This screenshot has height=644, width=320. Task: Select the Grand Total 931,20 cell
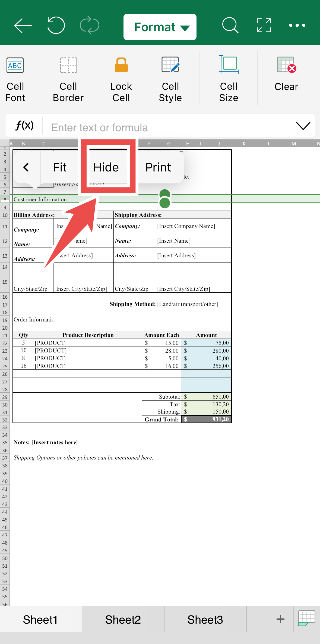pos(206,419)
